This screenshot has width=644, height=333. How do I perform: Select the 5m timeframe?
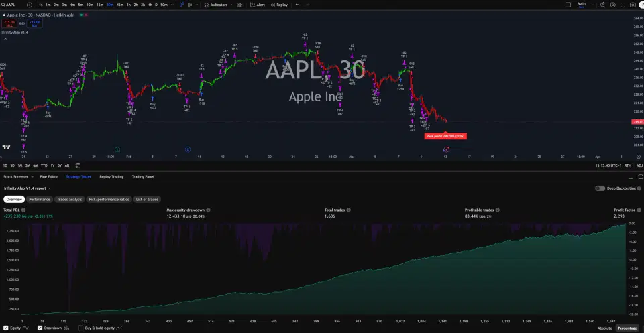80,5
